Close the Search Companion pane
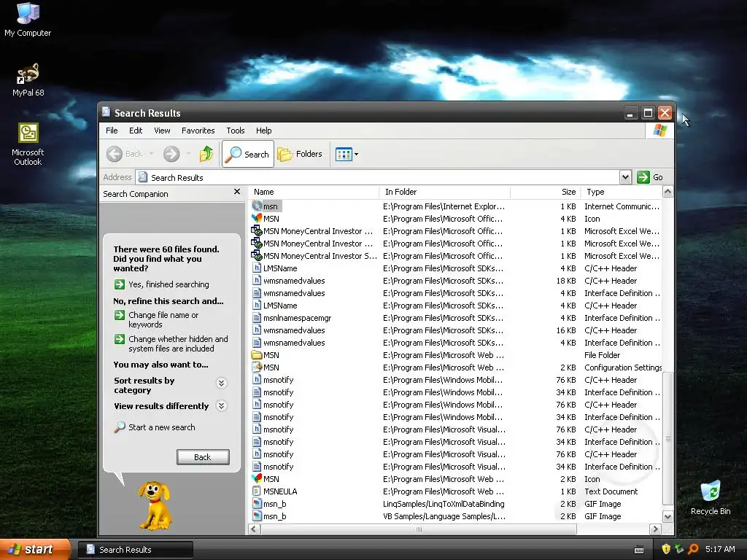Viewport: 747px width, 560px height. pyautogui.click(x=237, y=192)
